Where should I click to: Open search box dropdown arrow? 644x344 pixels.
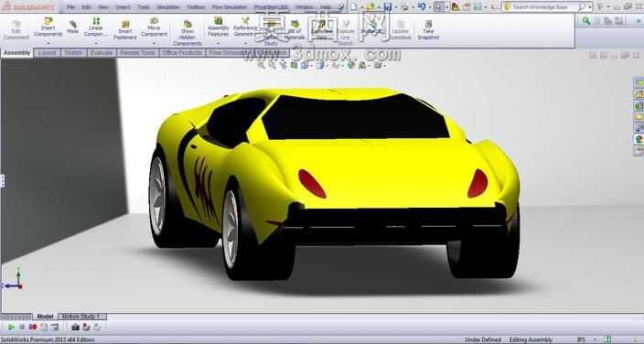(590, 7)
